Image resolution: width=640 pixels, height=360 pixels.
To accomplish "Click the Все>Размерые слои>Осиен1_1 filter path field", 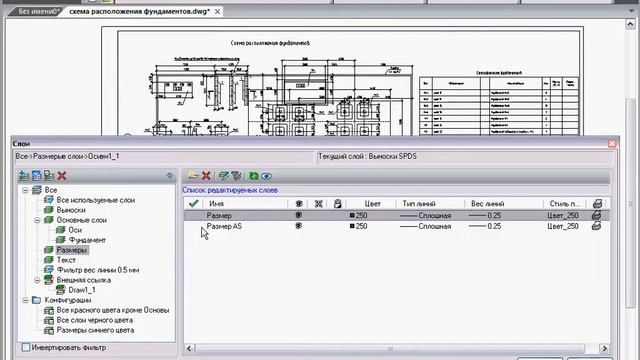I will (164, 156).
